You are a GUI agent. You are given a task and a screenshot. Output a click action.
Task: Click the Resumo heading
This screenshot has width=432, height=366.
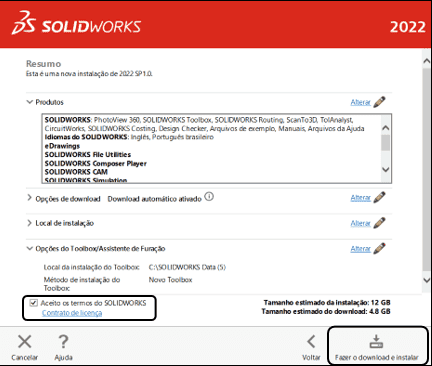[43, 64]
